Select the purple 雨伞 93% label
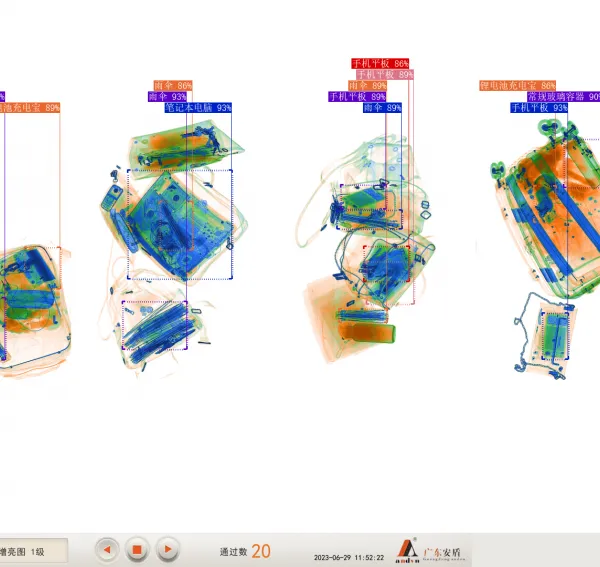This screenshot has width=600, height=567. [167, 96]
